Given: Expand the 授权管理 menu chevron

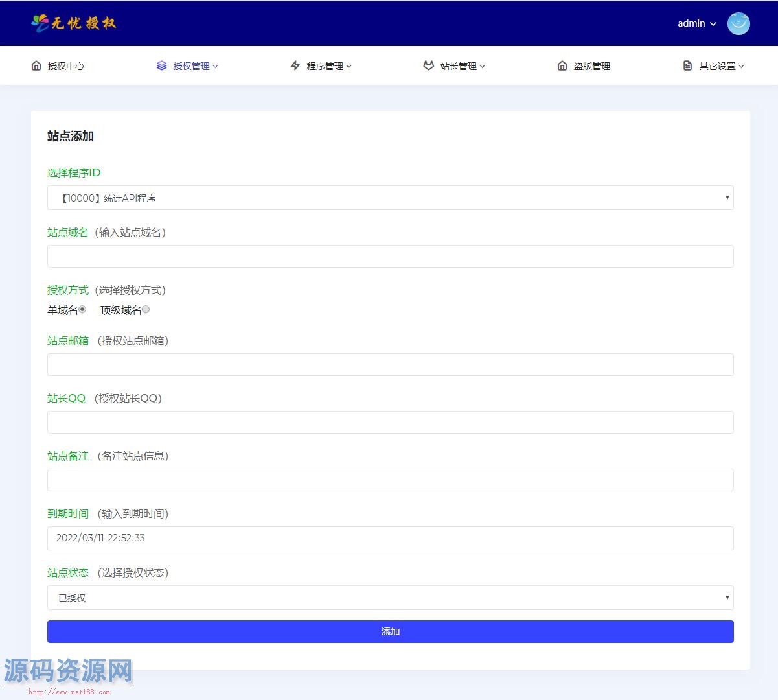Looking at the screenshot, I should coord(216,66).
